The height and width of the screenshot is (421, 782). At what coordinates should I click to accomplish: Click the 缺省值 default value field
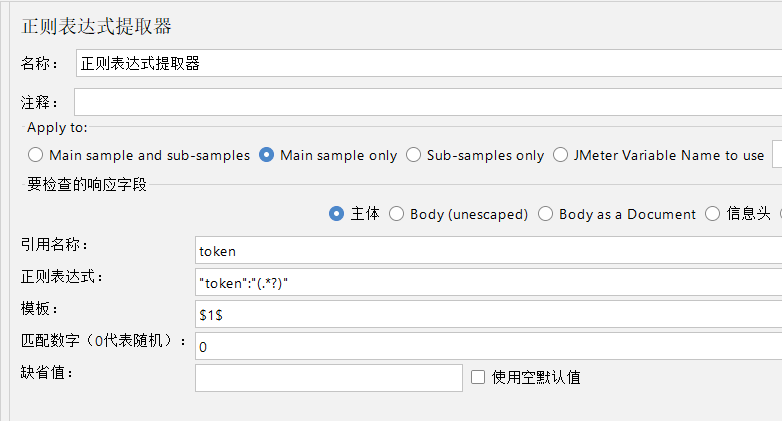329,377
